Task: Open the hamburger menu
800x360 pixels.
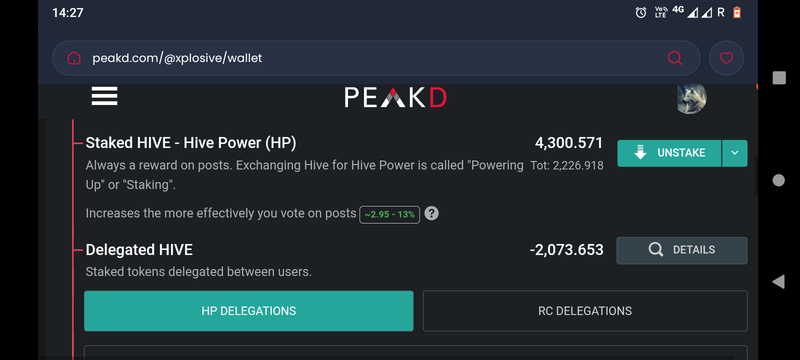Action: [x=105, y=96]
